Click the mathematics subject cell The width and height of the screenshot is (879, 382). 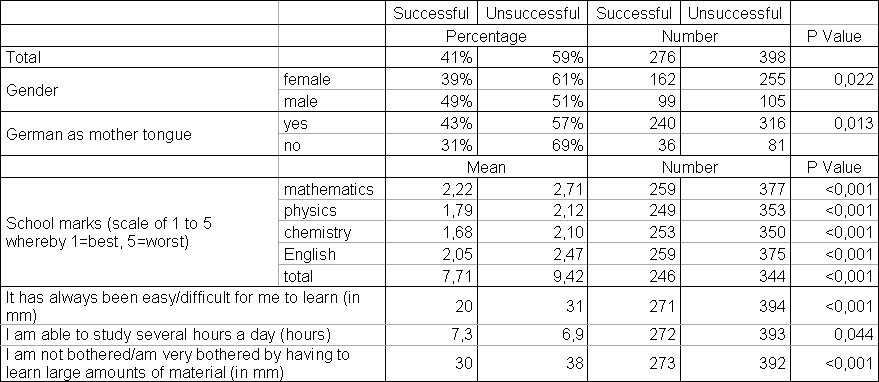[332, 189]
